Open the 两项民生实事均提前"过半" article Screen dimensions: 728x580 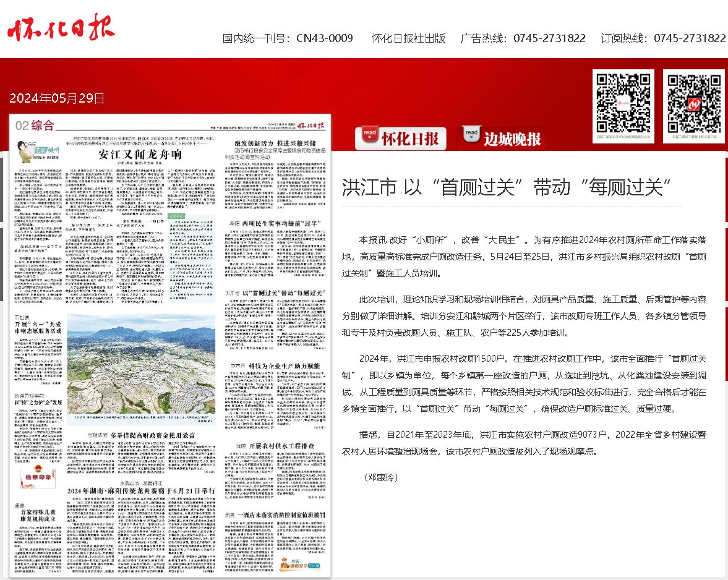pyautogui.click(x=281, y=223)
